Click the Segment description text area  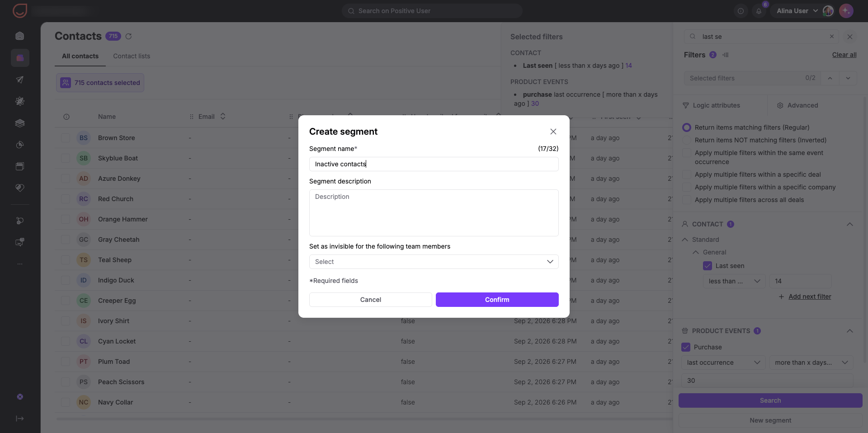click(x=434, y=213)
